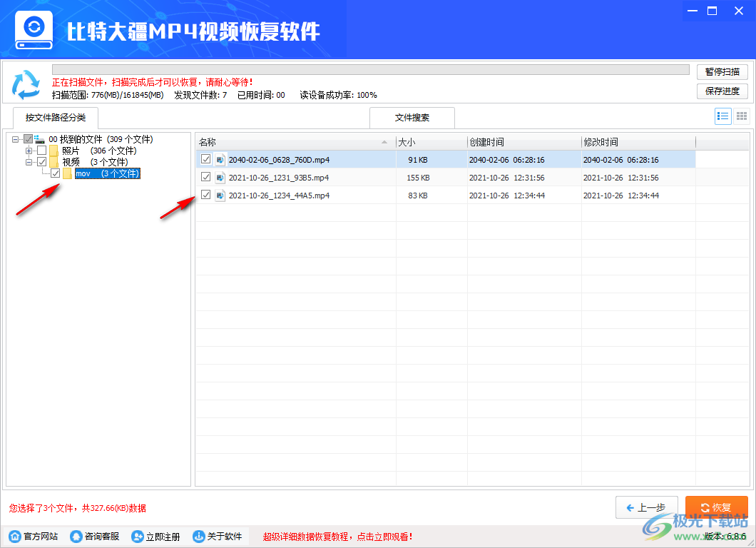Click the orange 恢复 button

pos(717,507)
